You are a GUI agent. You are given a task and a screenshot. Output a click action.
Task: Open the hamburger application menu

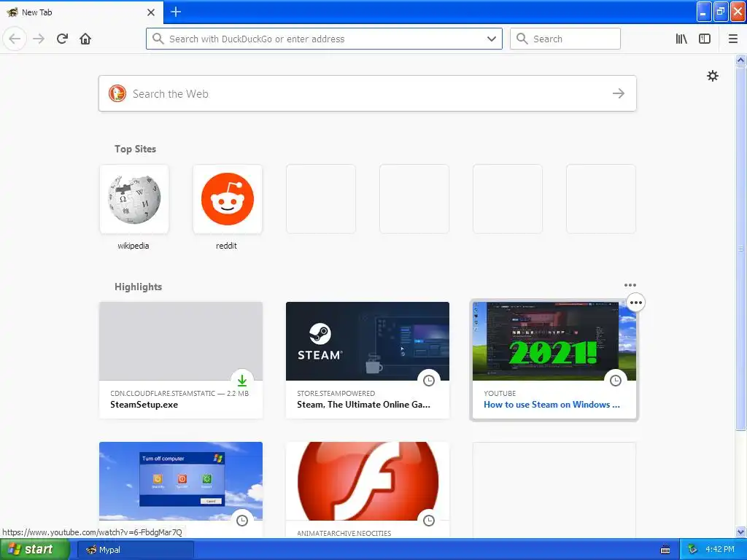[x=733, y=39]
